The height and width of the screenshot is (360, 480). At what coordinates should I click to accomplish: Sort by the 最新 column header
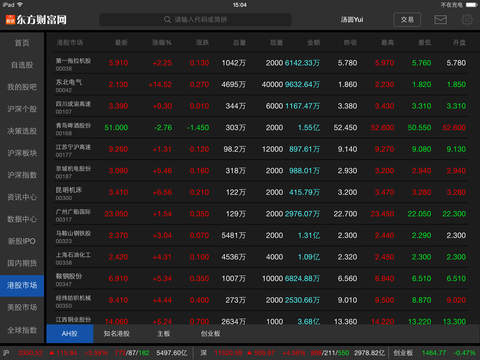pos(121,43)
